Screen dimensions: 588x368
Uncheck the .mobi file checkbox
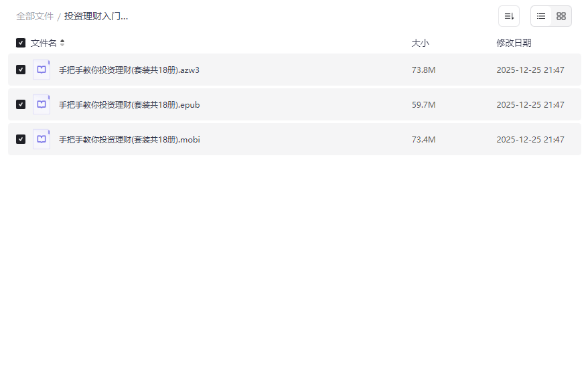[21, 139]
